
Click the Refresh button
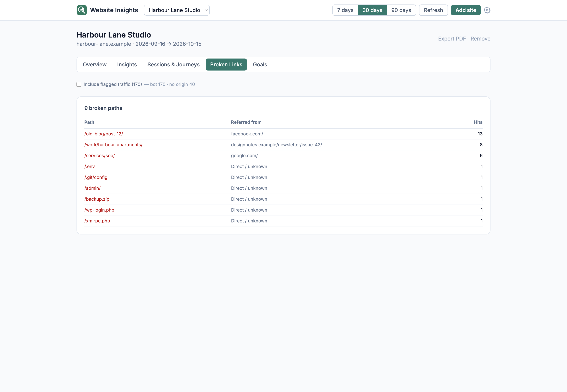(433, 10)
